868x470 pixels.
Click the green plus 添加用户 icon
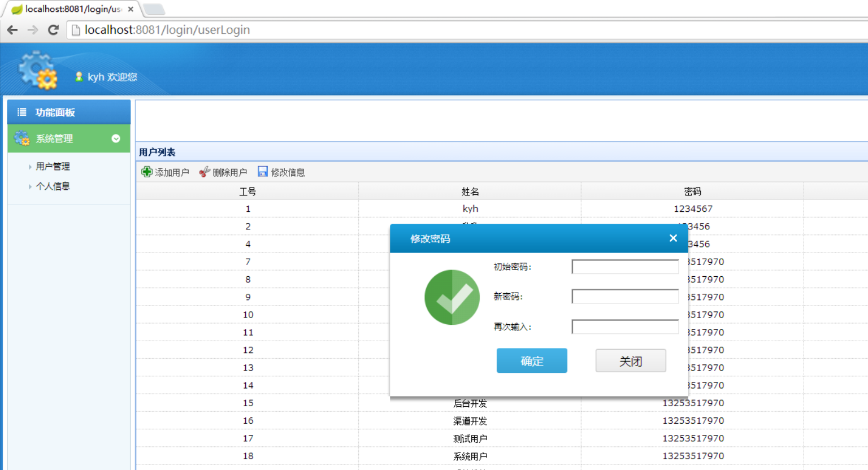pyautogui.click(x=147, y=172)
